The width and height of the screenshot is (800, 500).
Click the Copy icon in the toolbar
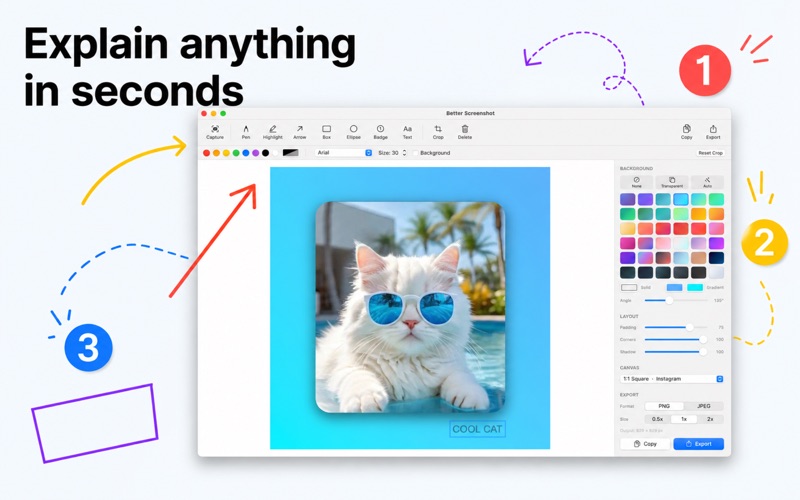(x=687, y=132)
